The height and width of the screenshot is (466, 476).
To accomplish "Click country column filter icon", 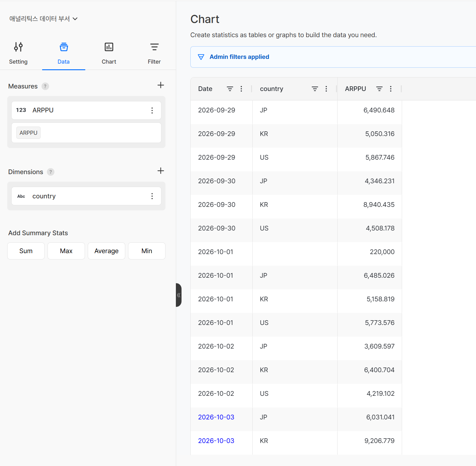I will 315,89.
